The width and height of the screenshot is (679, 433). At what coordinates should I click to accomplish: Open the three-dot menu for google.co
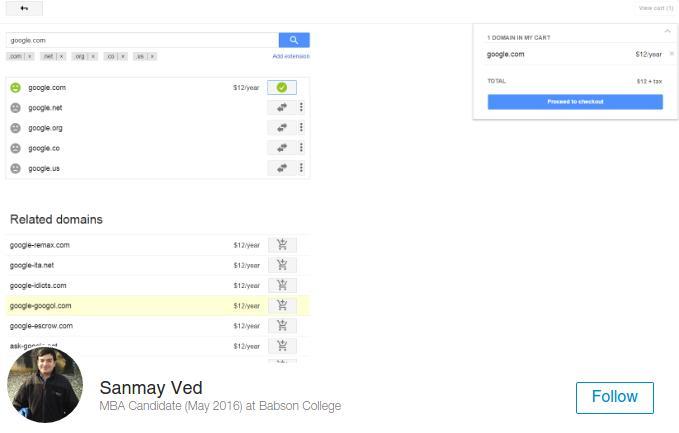(x=301, y=148)
